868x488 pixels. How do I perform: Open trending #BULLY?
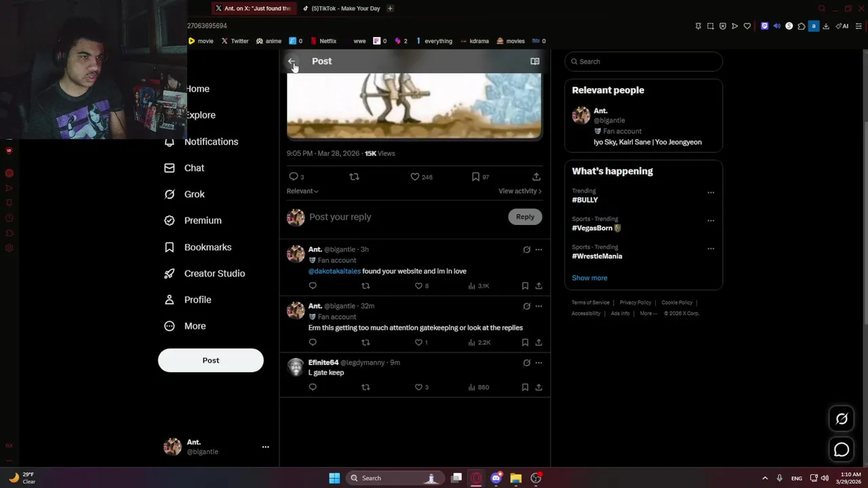585,200
